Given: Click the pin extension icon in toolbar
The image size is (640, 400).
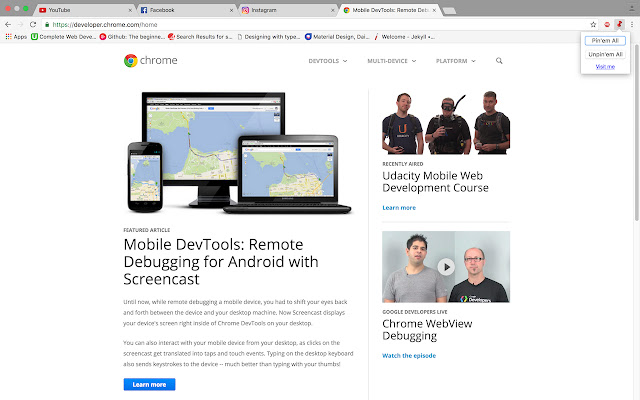Looking at the screenshot, I should tap(620, 23).
